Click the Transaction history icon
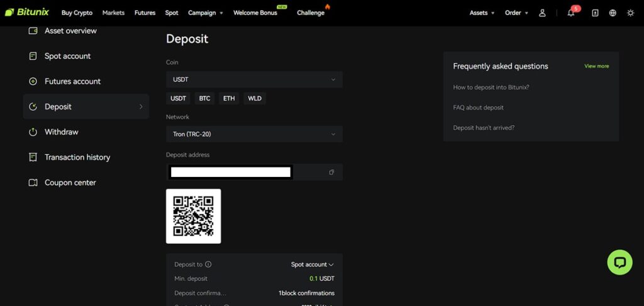644x306 pixels. coord(33,157)
